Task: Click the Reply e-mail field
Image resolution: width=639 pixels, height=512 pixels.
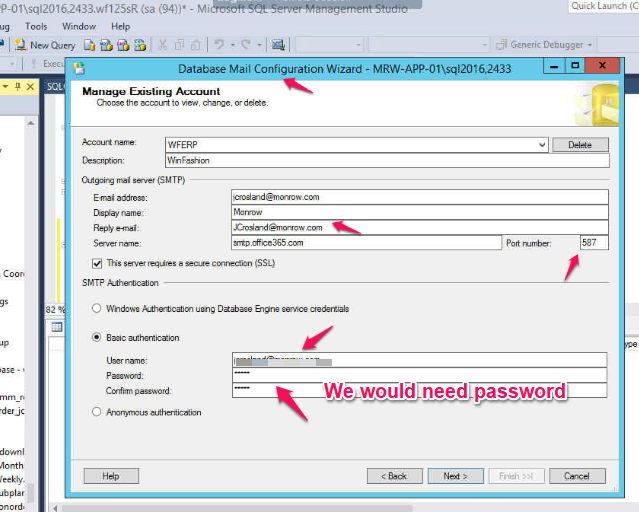Action: coord(420,227)
